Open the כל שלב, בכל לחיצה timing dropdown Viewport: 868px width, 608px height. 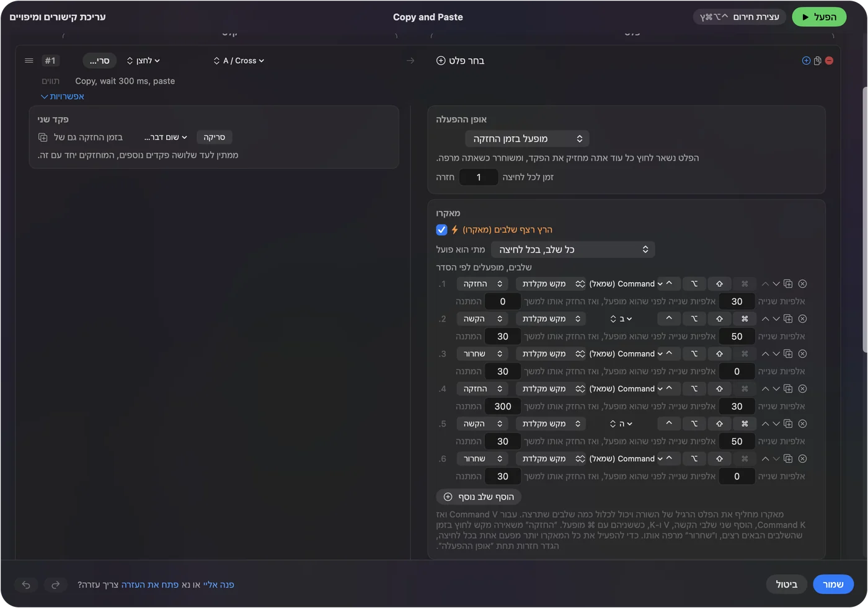pos(573,250)
